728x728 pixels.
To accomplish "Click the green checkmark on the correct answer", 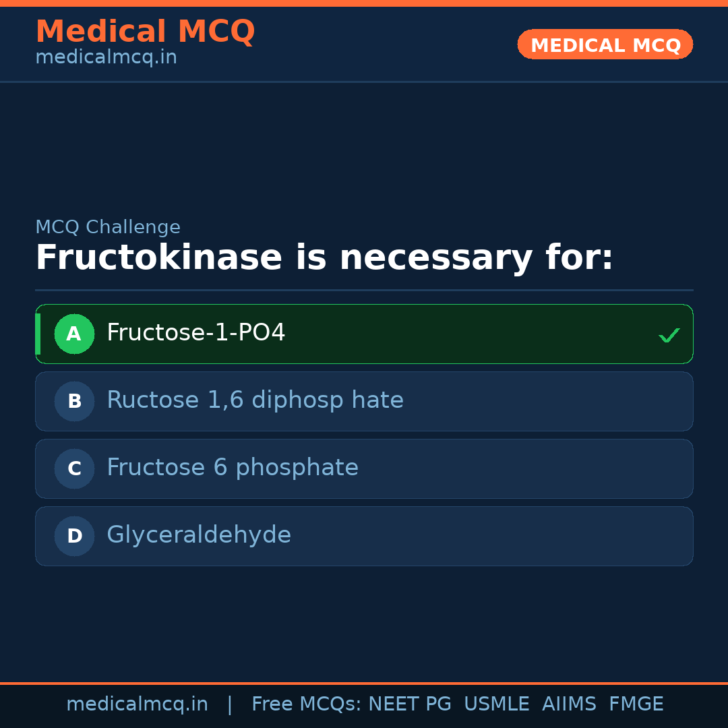I will pyautogui.click(x=669, y=335).
